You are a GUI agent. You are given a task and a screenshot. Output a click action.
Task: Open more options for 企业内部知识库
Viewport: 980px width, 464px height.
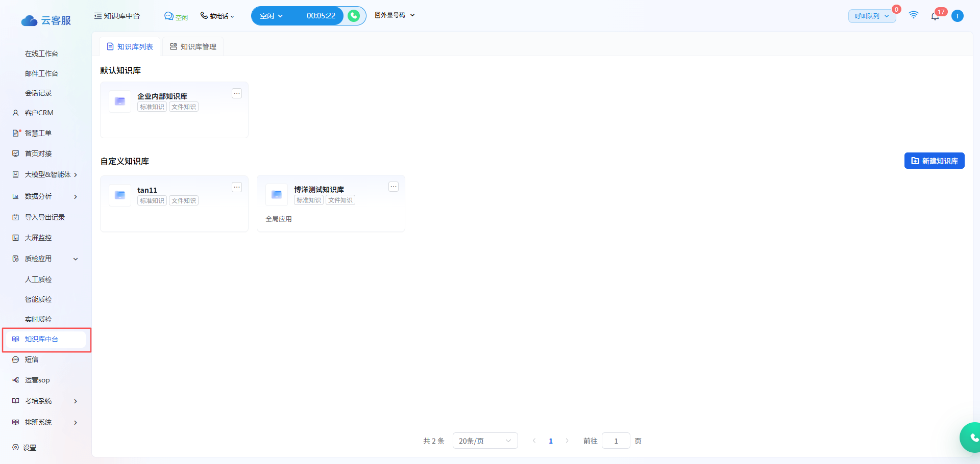point(237,93)
